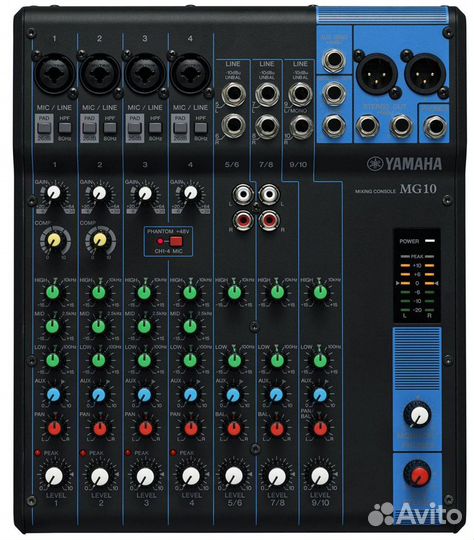Click the channel 7 LINE L input jack
474x540 pixels.
pyautogui.click(x=267, y=94)
